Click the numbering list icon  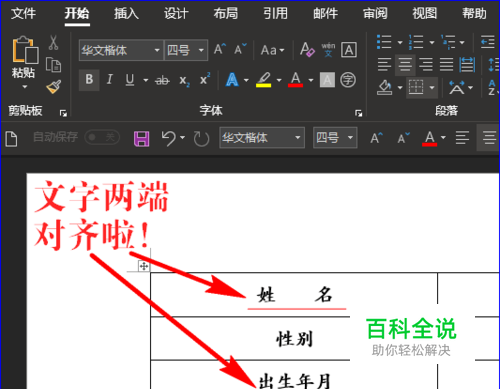416,42
